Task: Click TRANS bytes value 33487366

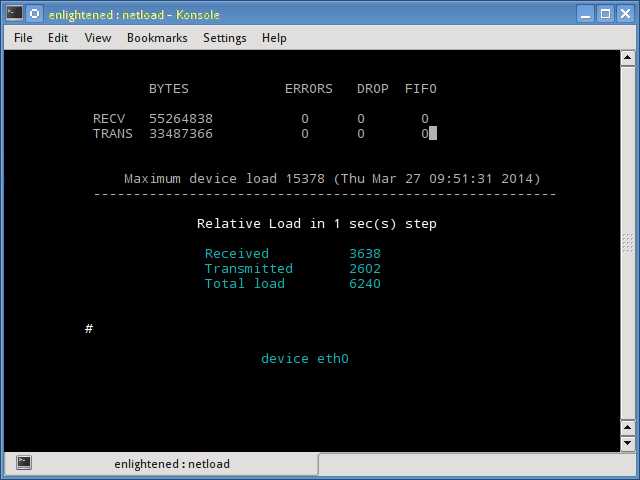Action: pyautogui.click(x=181, y=134)
